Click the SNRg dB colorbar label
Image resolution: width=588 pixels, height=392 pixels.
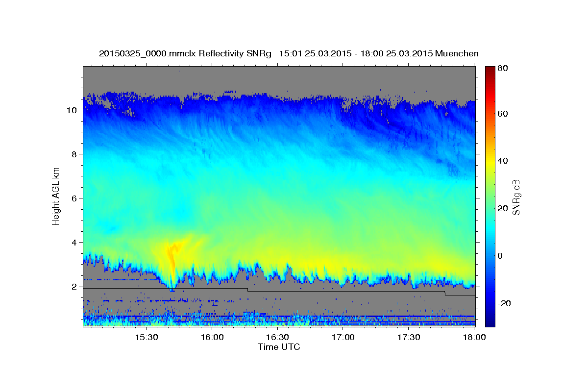[x=516, y=196]
